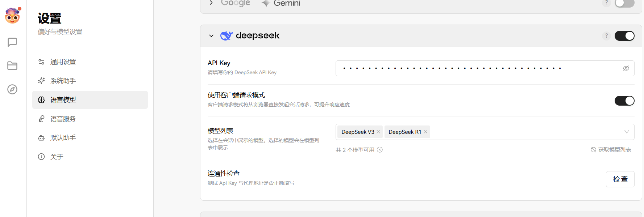644x217 pixels.
Task: Select 语言模型 in settings menu
Action: (90, 100)
